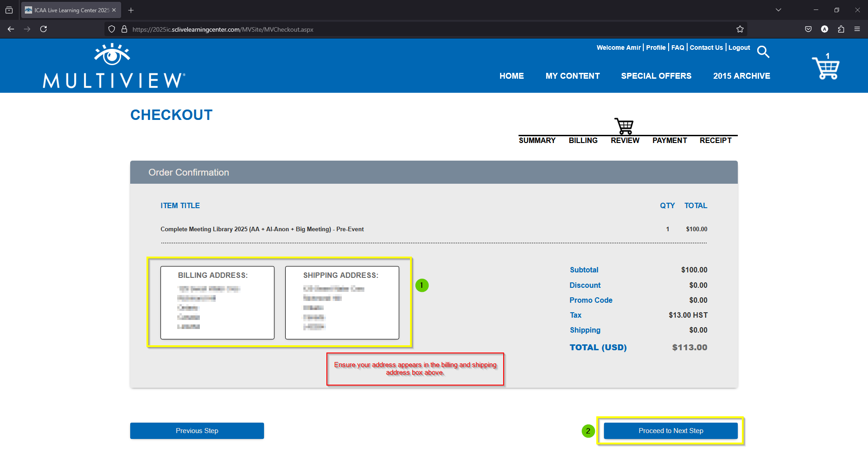Click the checkout progress cart icon
868x467 pixels.
(624, 126)
